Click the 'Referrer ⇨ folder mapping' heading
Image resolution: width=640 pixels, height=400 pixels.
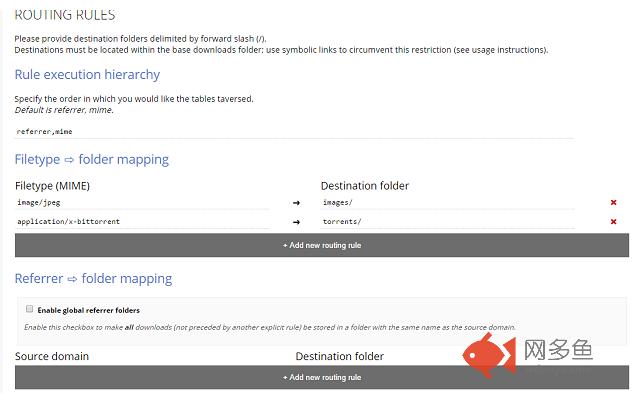pyautogui.click(x=94, y=278)
